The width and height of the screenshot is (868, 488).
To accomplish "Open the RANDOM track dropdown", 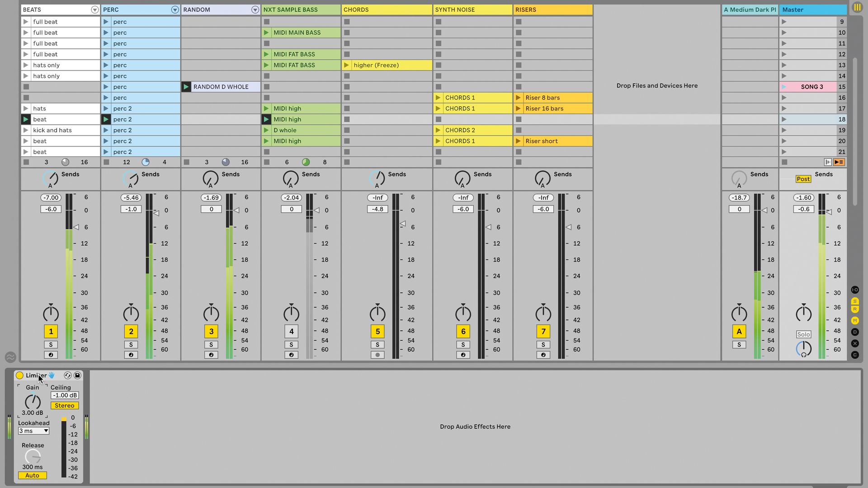I will click(x=255, y=9).
